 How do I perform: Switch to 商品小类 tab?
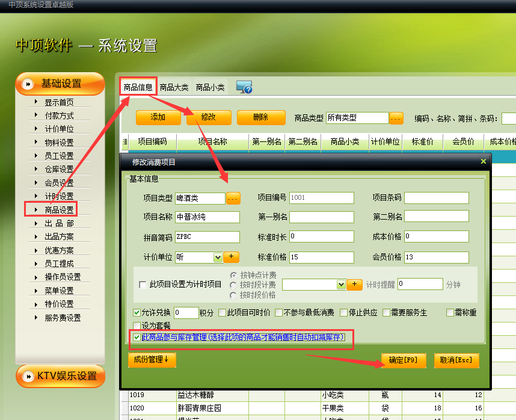point(210,87)
